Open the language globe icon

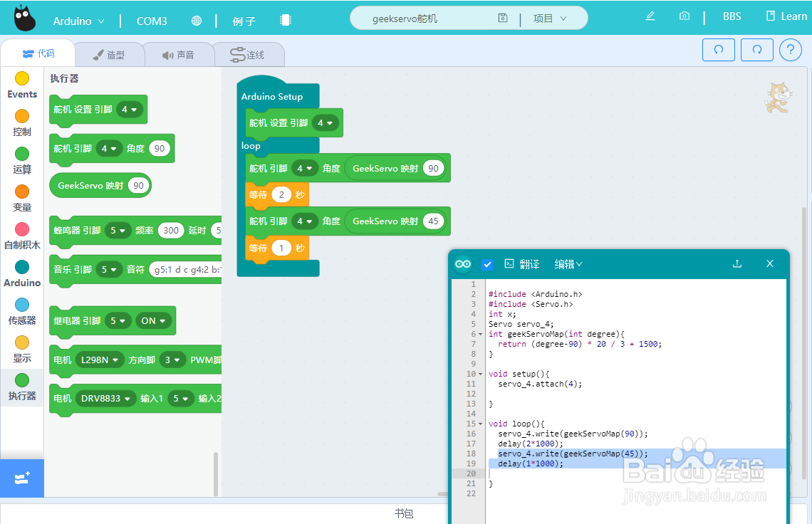point(197,21)
